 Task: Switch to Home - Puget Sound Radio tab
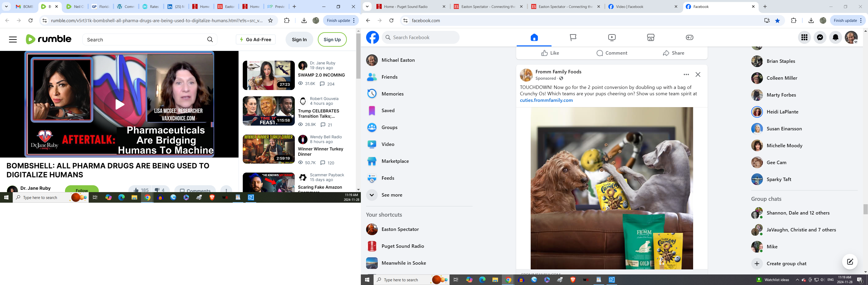410,6
